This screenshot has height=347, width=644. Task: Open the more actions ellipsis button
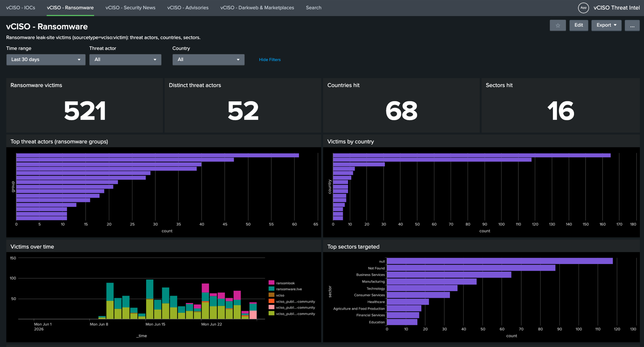632,25
